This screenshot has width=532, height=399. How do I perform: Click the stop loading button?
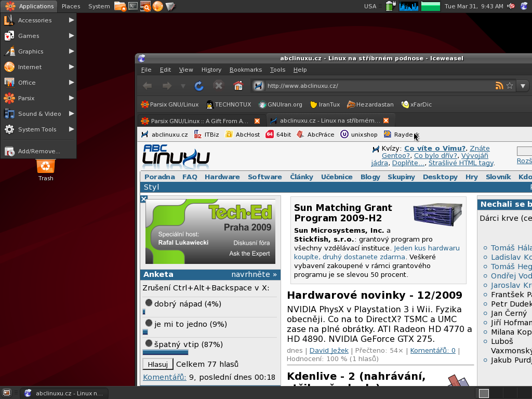tap(219, 86)
